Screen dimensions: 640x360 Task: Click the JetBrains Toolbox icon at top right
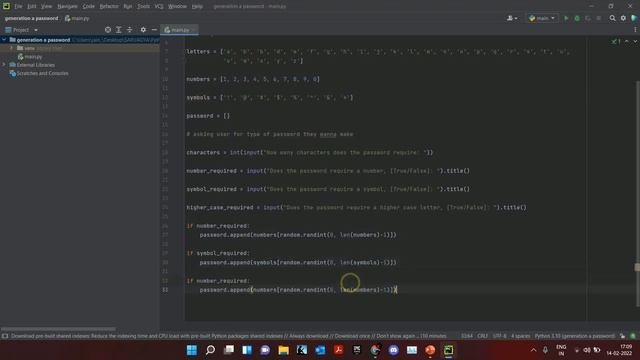pos(634,18)
